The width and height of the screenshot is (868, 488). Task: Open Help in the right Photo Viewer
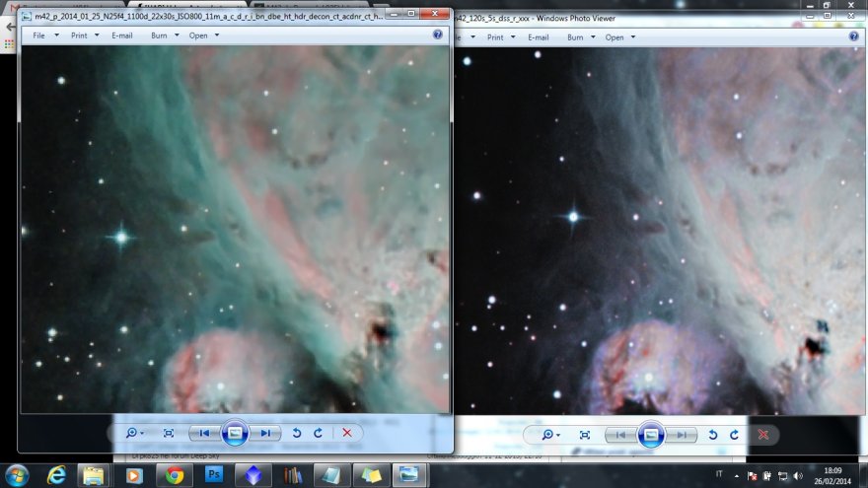[853, 37]
